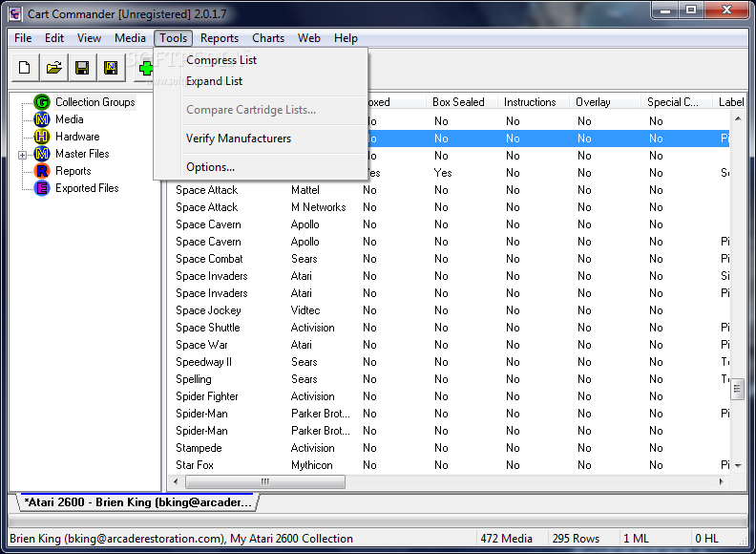Maximize the Cart Commander window
Image resolution: width=756 pixels, height=554 pixels.
691,10
